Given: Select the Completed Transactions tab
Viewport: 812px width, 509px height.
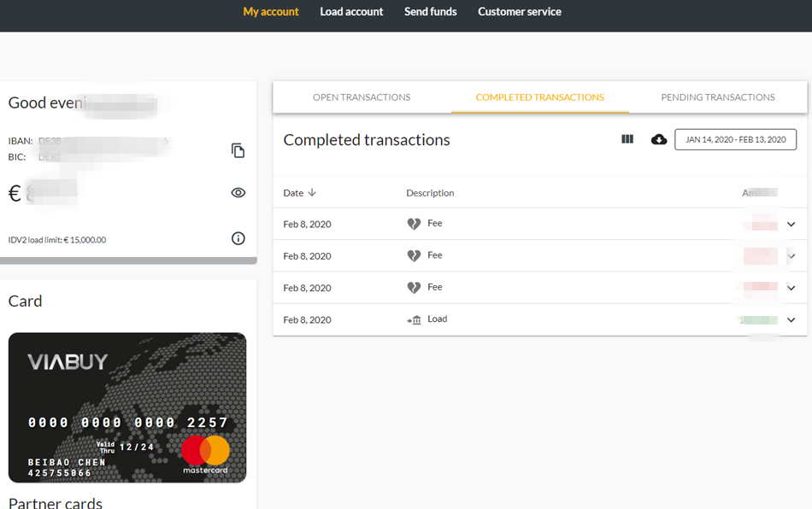Looking at the screenshot, I should coord(539,97).
